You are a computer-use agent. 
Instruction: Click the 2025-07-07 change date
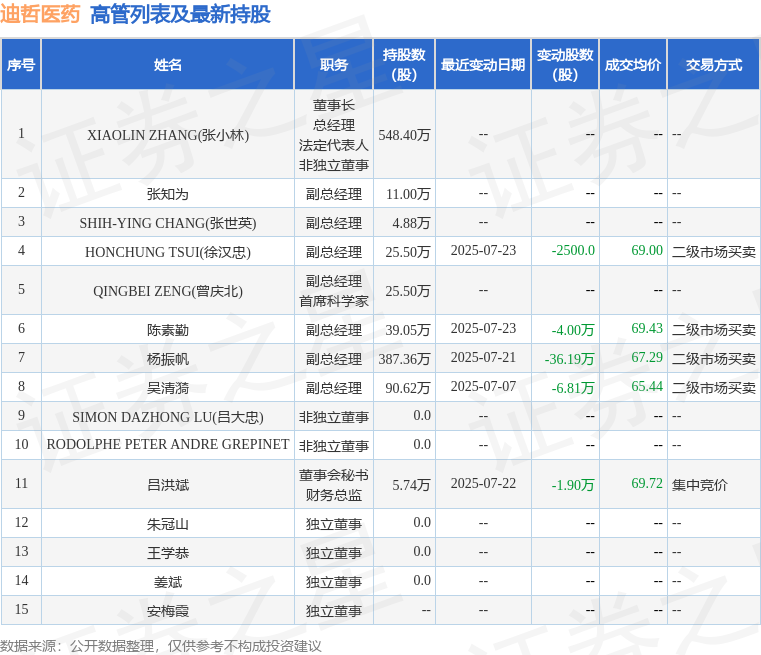point(483,387)
